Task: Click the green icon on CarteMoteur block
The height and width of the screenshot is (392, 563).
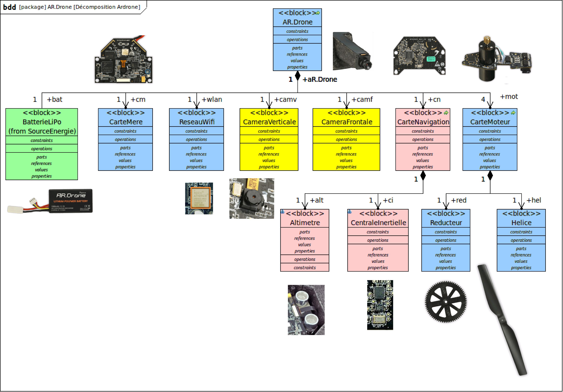Action: pos(513,113)
